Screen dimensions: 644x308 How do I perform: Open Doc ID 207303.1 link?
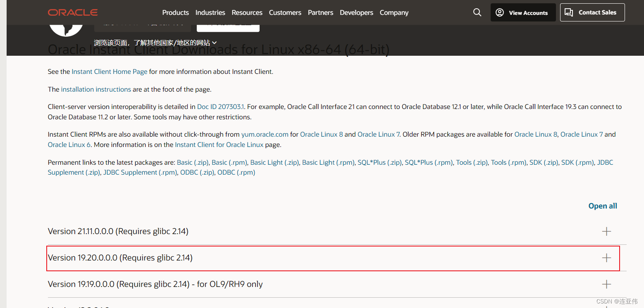pyautogui.click(x=220, y=107)
